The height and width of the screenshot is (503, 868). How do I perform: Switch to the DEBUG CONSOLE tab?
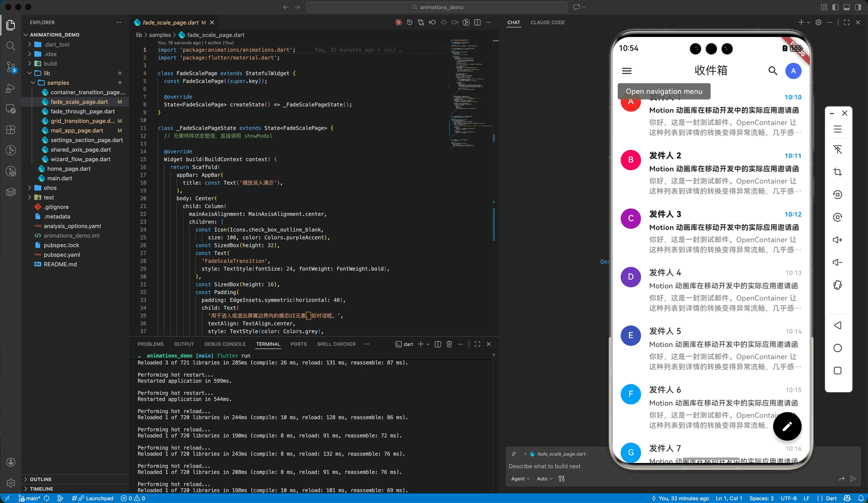(x=225, y=344)
